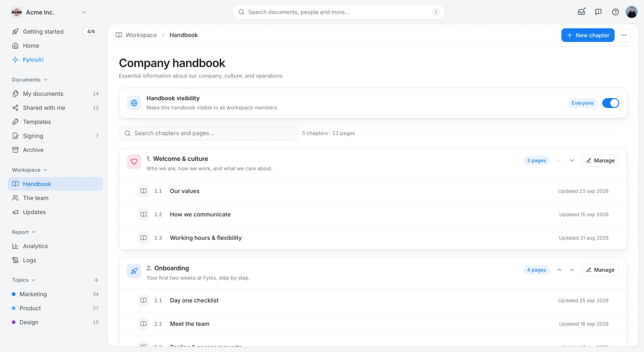Open the inbox icon in the top bar
Screen dimensions: 644x352
[581, 12]
